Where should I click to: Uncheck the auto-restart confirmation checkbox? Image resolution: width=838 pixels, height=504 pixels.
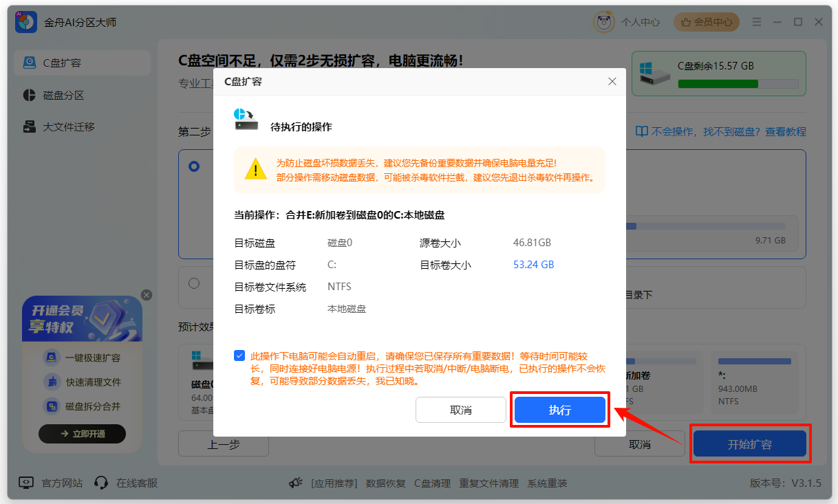(239, 355)
